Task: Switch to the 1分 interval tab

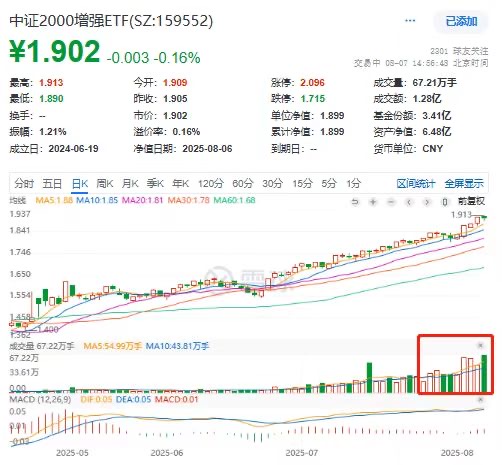Action: click(354, 183)
